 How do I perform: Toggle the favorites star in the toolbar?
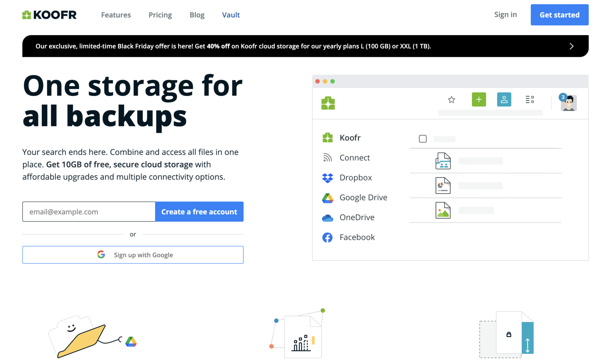[451, 99]
